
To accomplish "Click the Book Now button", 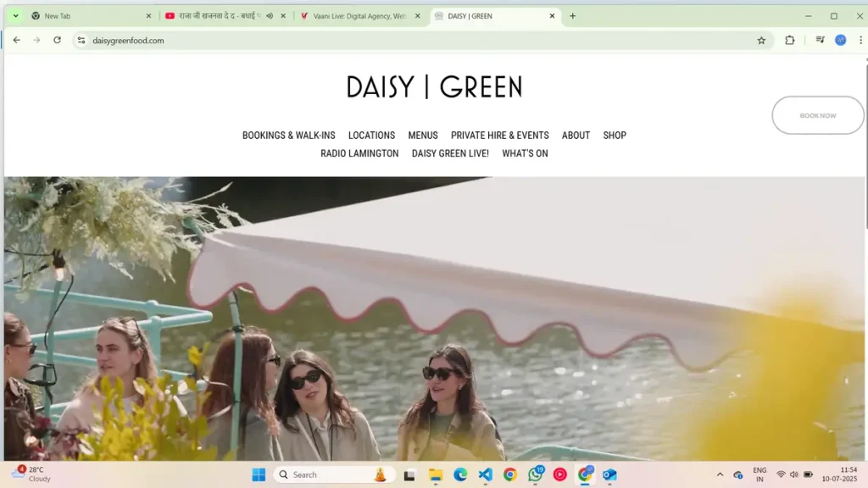I will tap(818, 115).
